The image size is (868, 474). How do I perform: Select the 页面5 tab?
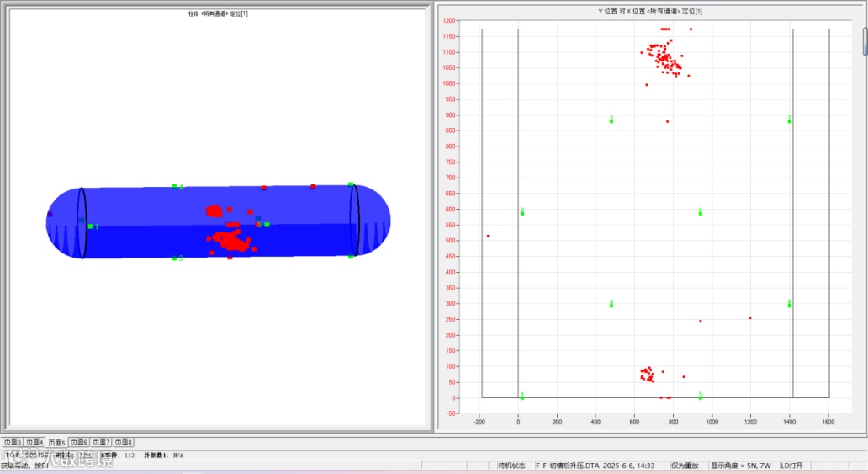pos(56,442)
